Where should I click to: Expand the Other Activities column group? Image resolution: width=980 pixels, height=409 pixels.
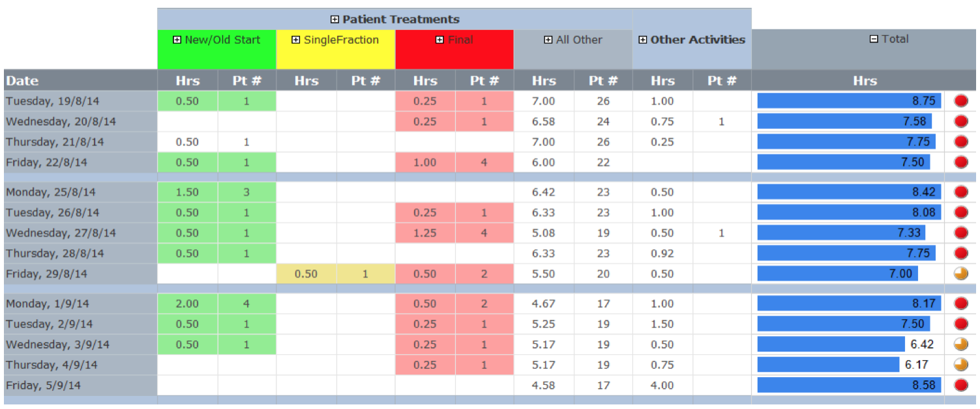click(x=642, y=40)
